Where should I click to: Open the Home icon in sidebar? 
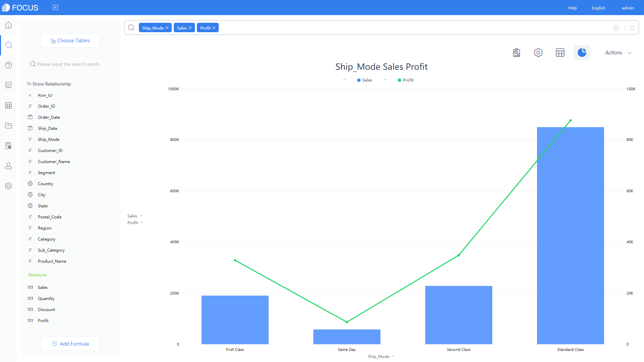pyautogui.click(x=8, y=25)
